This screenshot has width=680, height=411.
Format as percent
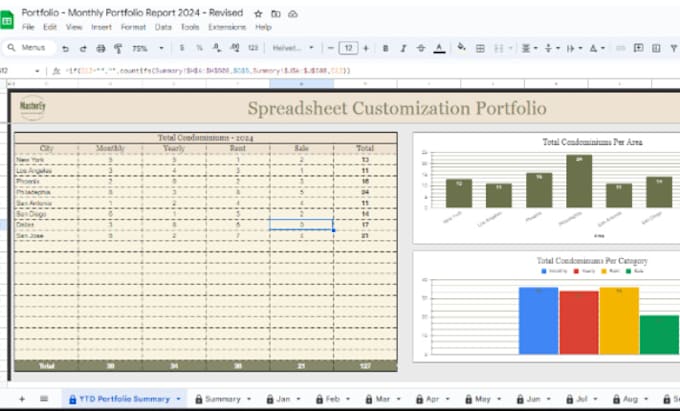pos(199,48)
